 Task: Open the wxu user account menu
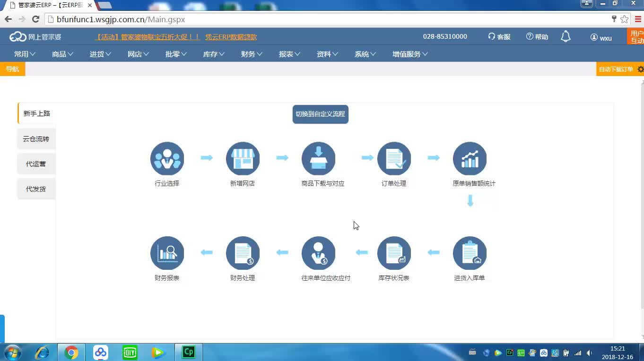pyautogui.click(x=601, y=37)
